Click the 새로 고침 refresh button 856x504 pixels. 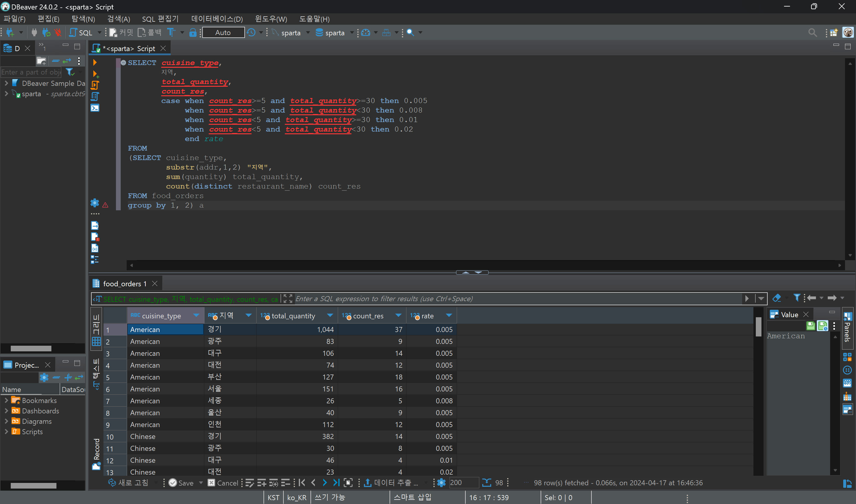click(x=128, y=483)
